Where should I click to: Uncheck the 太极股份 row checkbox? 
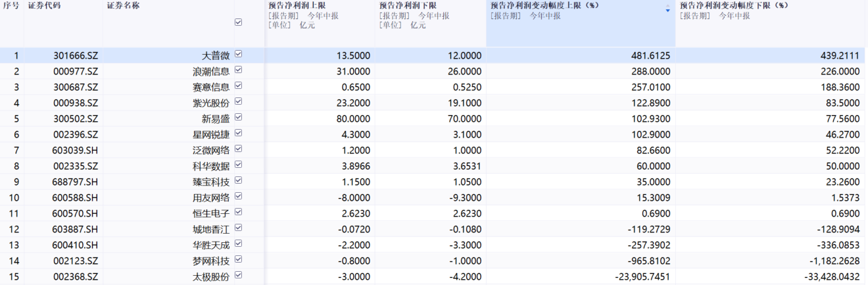pos(238,276)
